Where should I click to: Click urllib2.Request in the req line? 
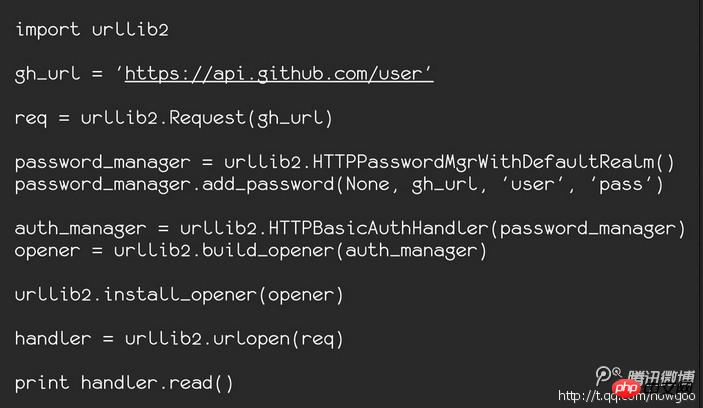162,118
